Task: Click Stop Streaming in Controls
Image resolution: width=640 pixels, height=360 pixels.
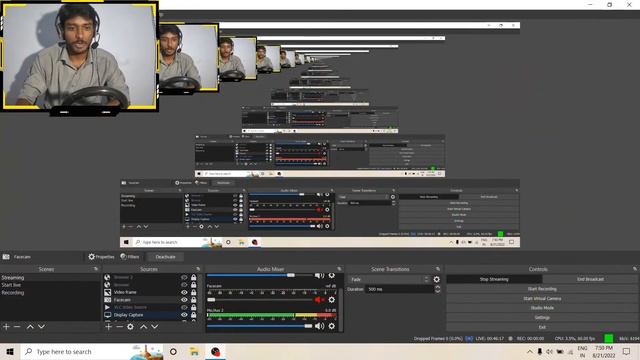Action: pyautogui.click(x=494, y=279)
